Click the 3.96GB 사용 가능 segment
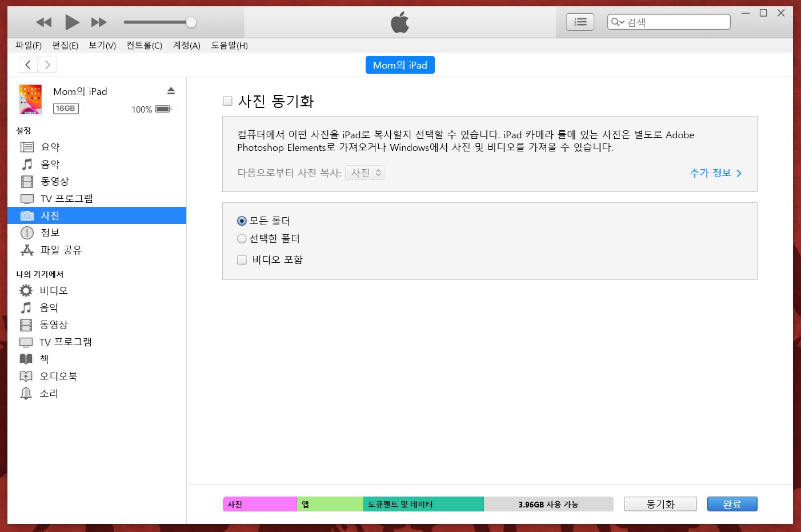This screenshot has height=532, width=801. click(x=548, y=504)
